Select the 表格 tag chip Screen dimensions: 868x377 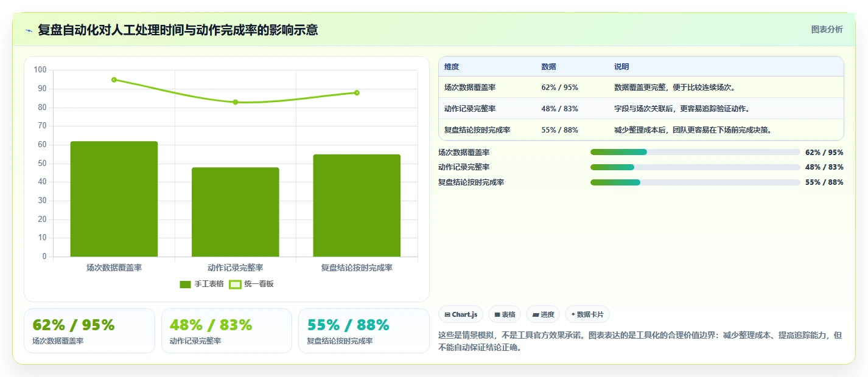pos(505,314)
